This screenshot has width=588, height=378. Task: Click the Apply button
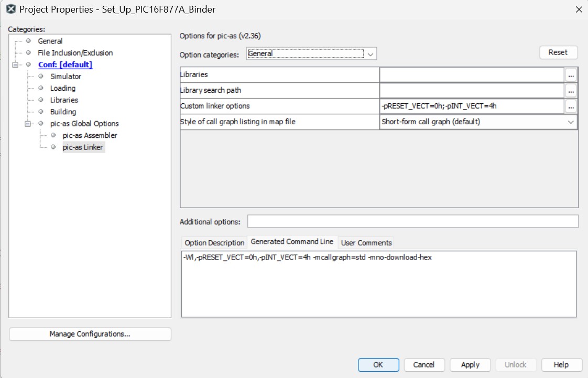[x=470, y=365]
